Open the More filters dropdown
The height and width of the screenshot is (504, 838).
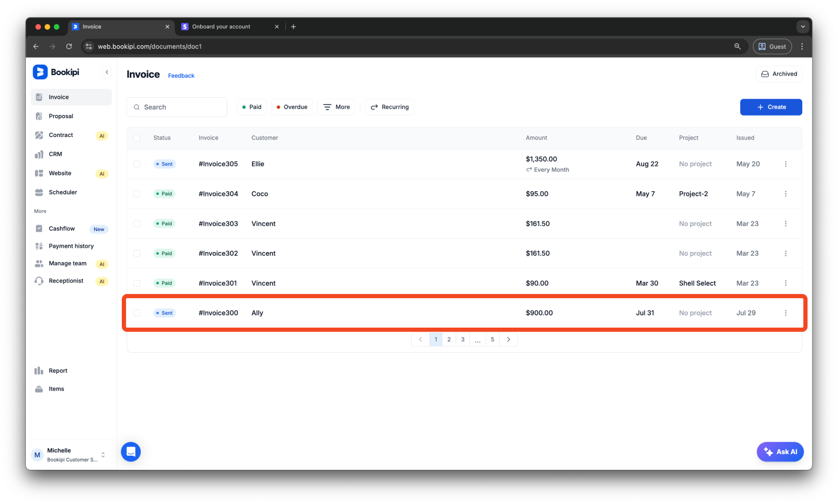click(336, 107)
